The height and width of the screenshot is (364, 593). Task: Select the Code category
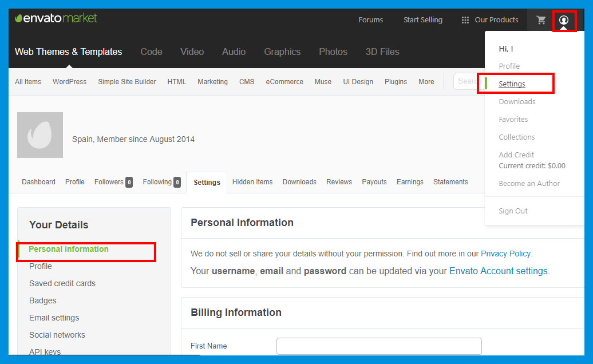(151, 52)
